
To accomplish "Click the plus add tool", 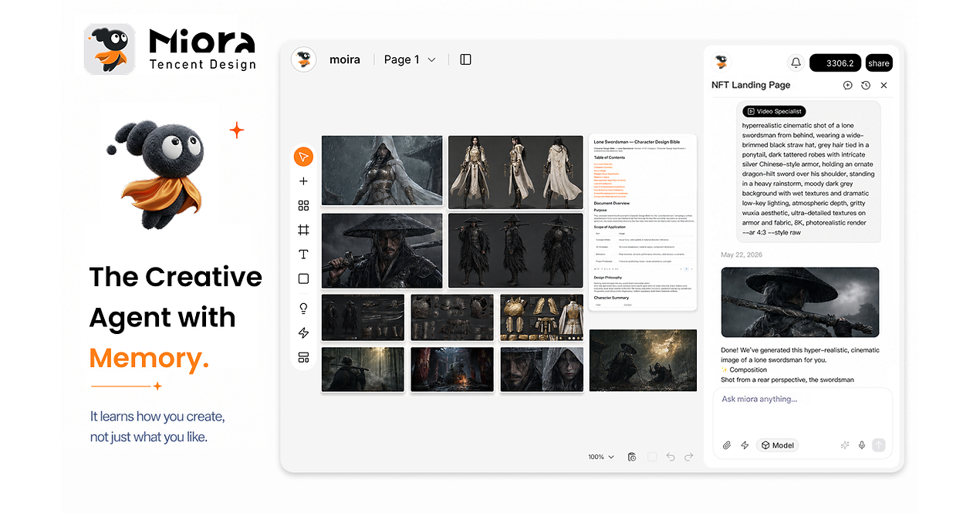I will pos(303,181).
